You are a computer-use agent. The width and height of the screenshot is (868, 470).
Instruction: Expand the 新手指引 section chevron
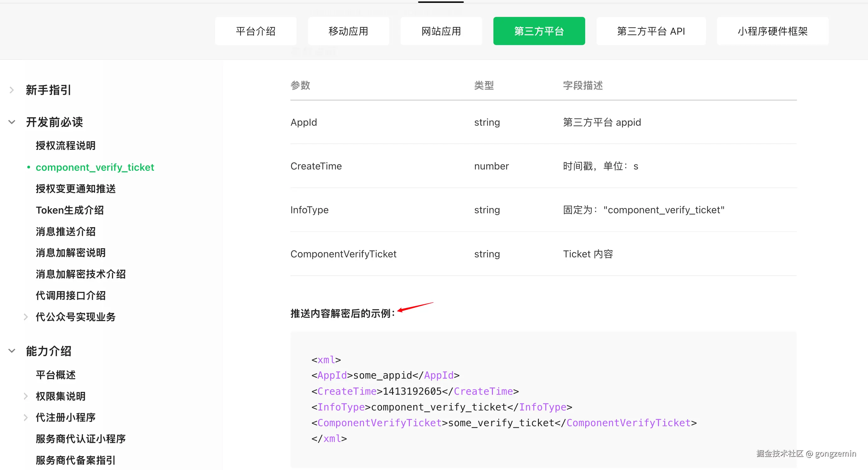(12, 90)
